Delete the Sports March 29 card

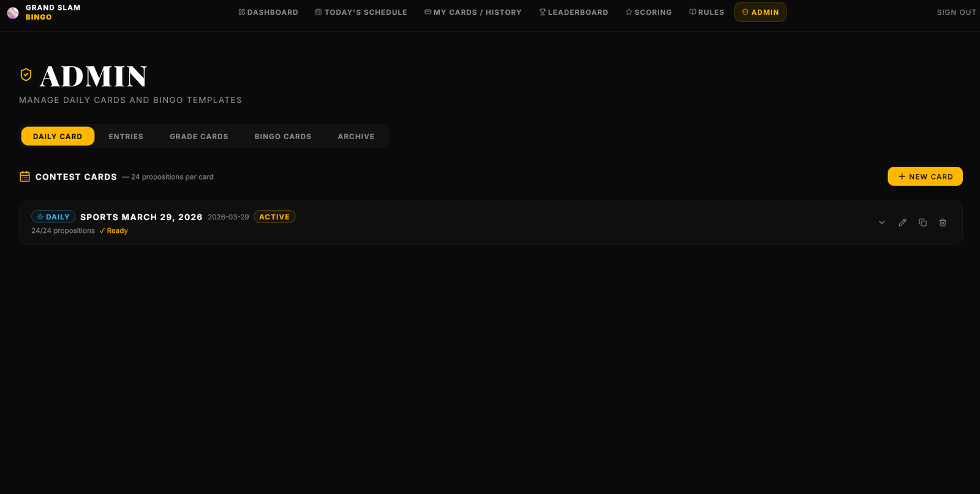pyautogui.click(x=943, y=222)
